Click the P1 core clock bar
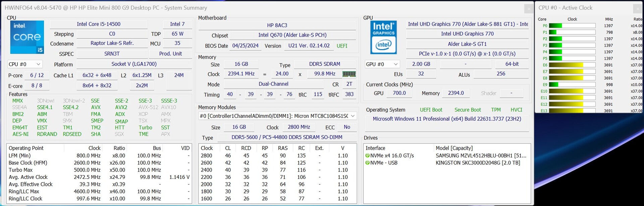The height and width of the screenshot is (206, 644). pyautogui.click(x=572, y=32)
